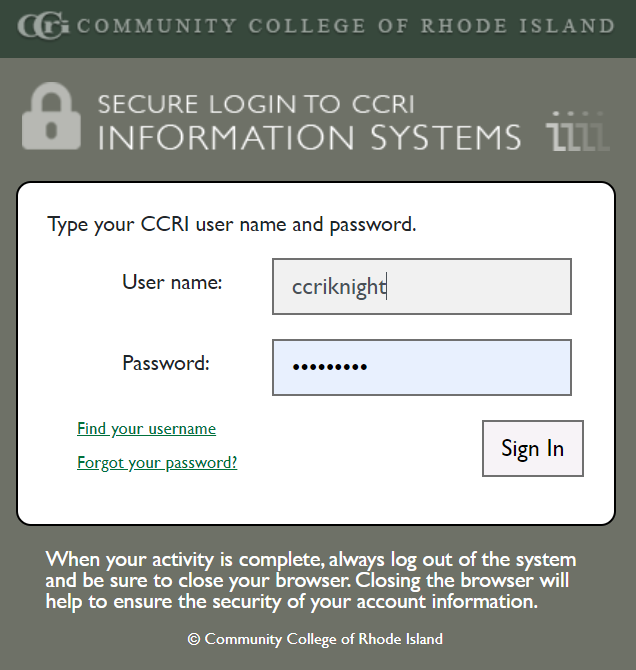Click the faded pillars emblem beside Information Systems

coord(578,133)
